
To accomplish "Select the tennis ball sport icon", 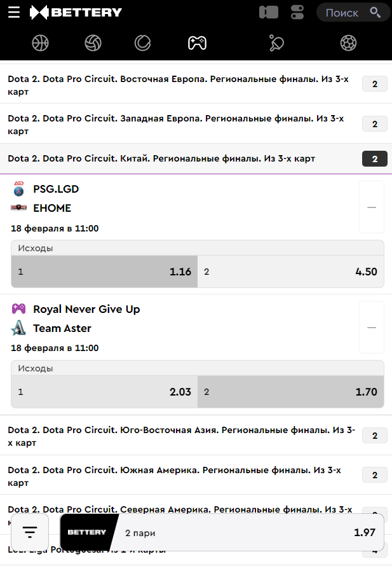I will (x=143, y=43).
